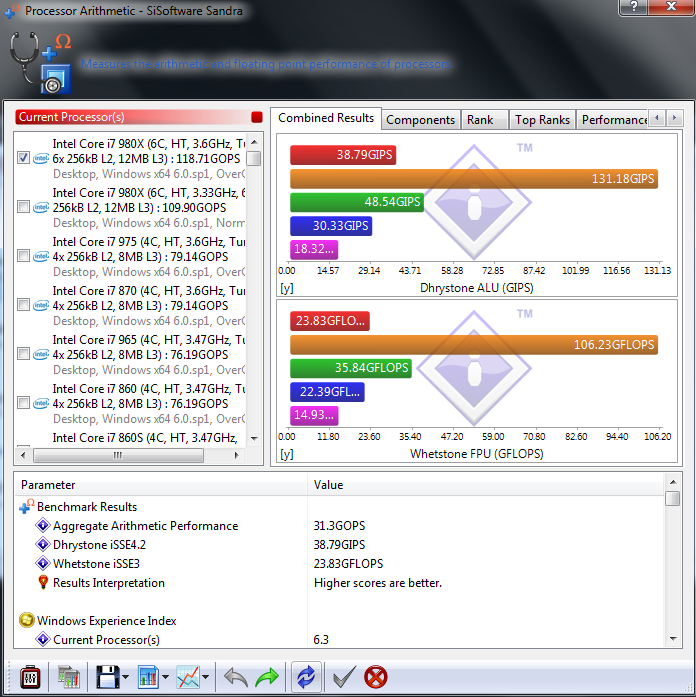Click the Parameter column header
Screen dimensions: 696x697
tap(161, 485)
